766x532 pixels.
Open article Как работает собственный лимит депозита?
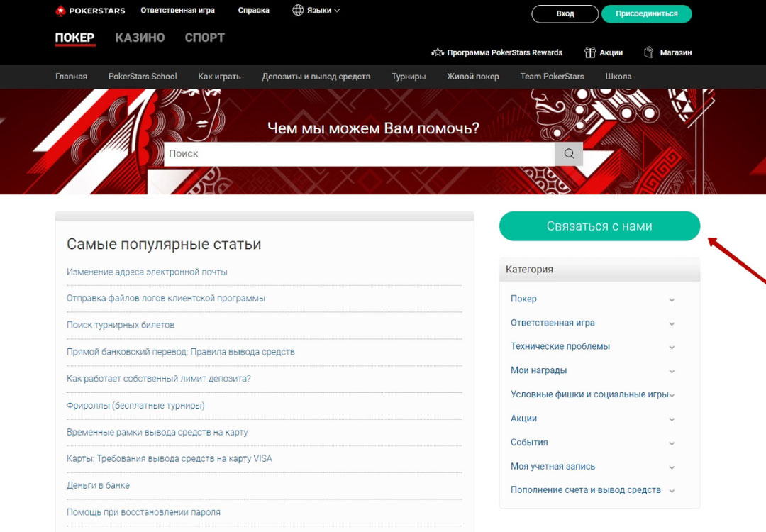(159, 379)
